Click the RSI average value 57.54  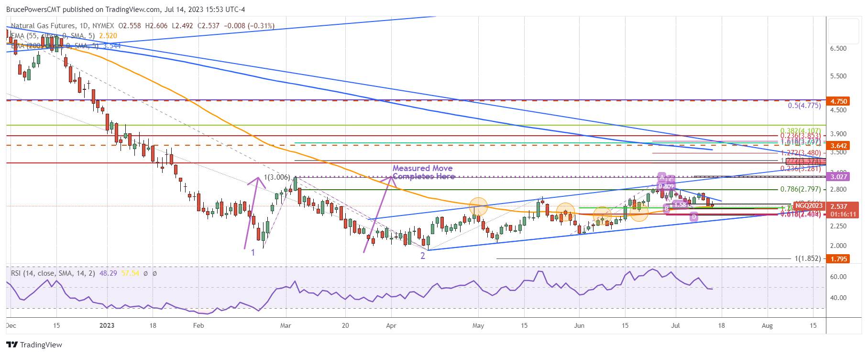130,273
